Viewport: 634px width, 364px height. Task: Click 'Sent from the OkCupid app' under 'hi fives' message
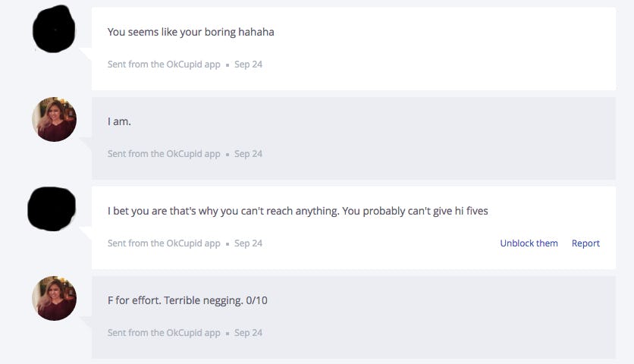click(164, 243)
